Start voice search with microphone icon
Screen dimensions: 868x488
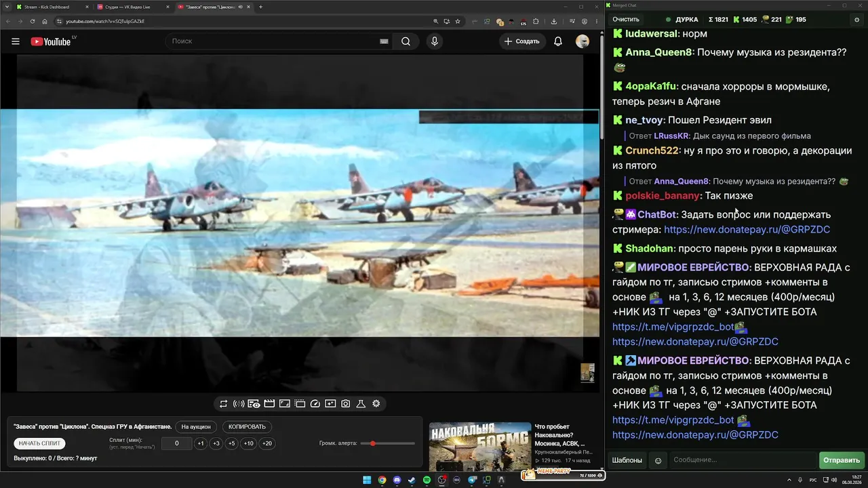point(435,41)
